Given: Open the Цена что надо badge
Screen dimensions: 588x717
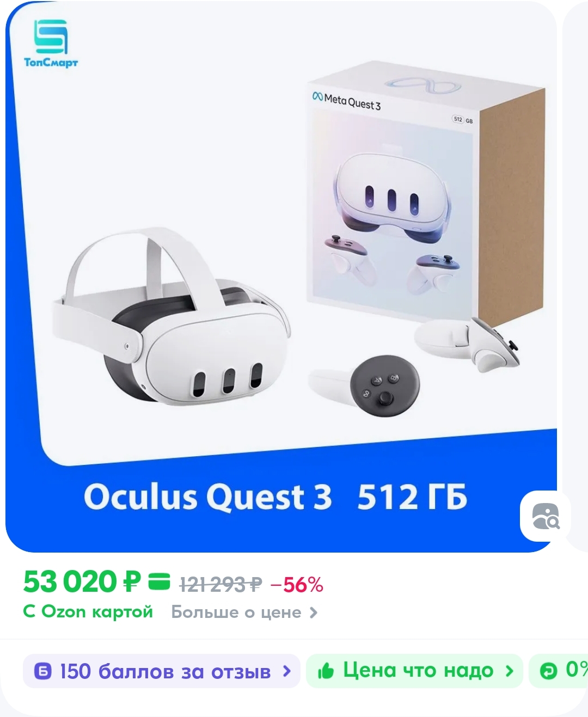Looking at the screenshot, I should point(414,671).
